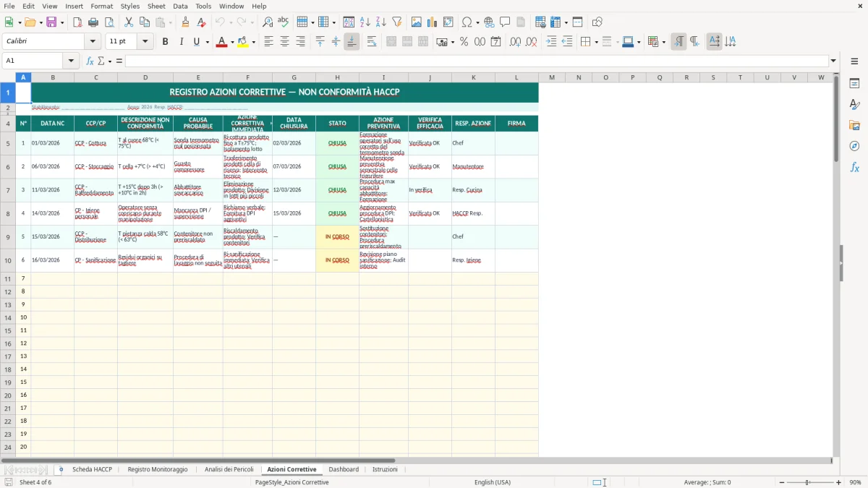Viewport: 868px width, 488px height.
Task: Run the Spelling check
Action: 284,22
